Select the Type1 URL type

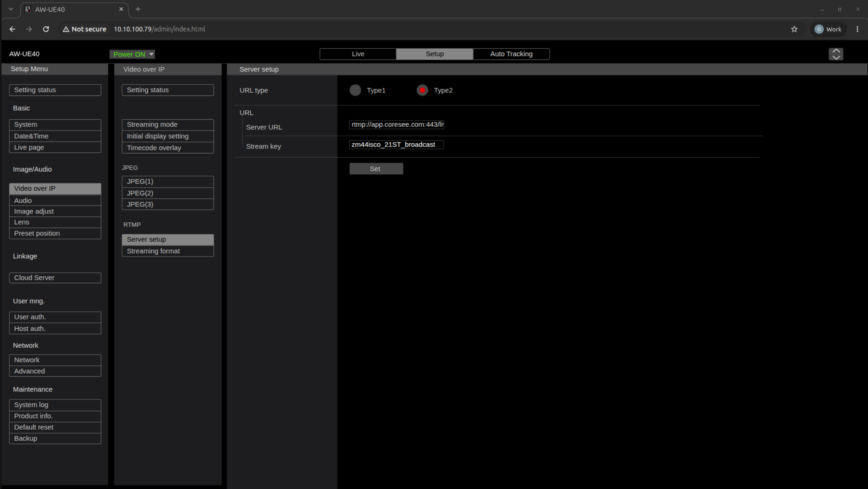(x=355, y=90)
